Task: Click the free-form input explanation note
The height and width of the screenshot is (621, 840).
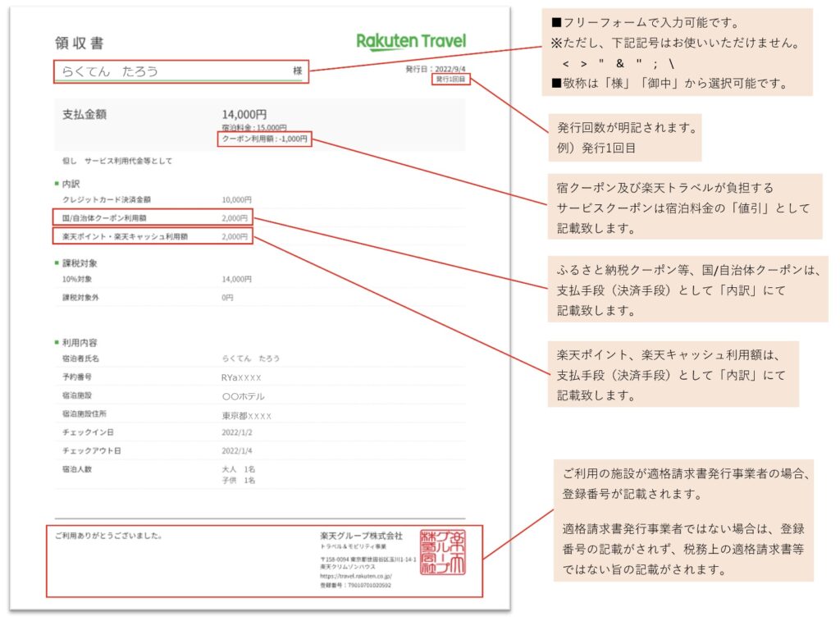Action: (x=677, y=53)
